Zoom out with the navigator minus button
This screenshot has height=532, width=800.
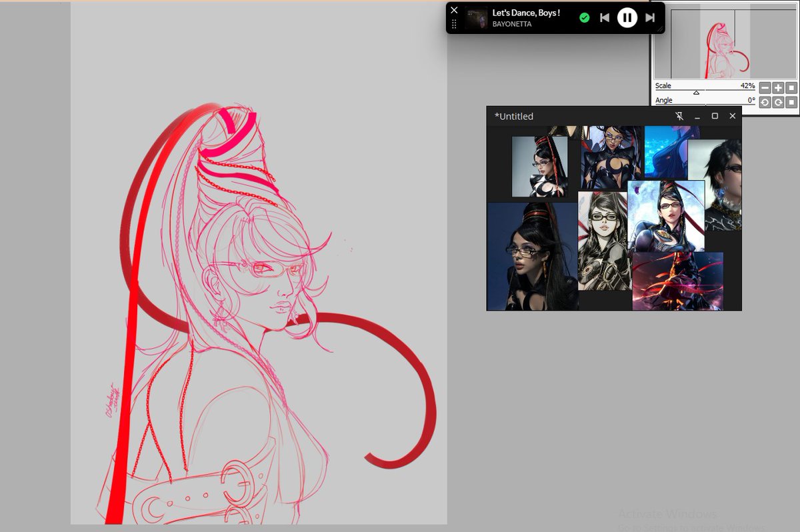(x=765, y=88)
